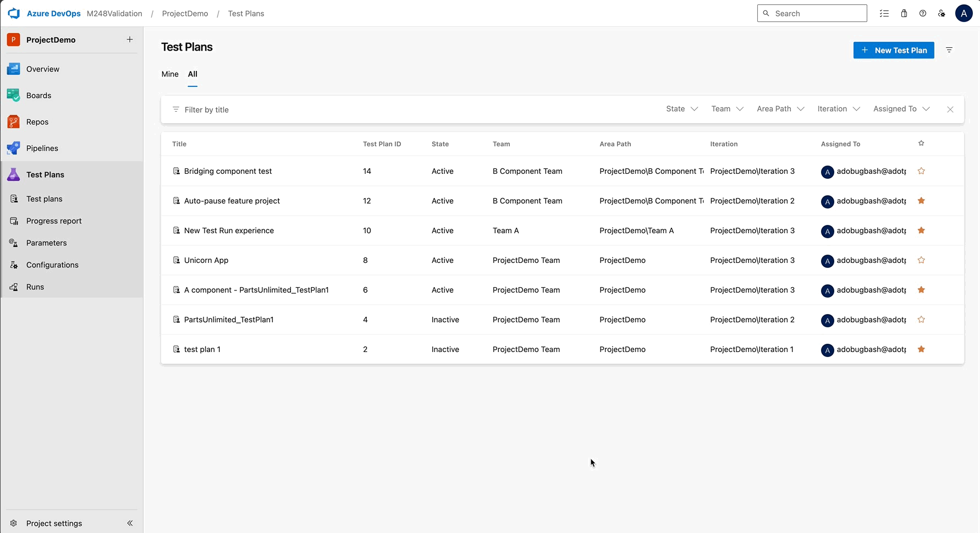
Task: Unfavorite the test plan 1 row
Action: point(921,349)
